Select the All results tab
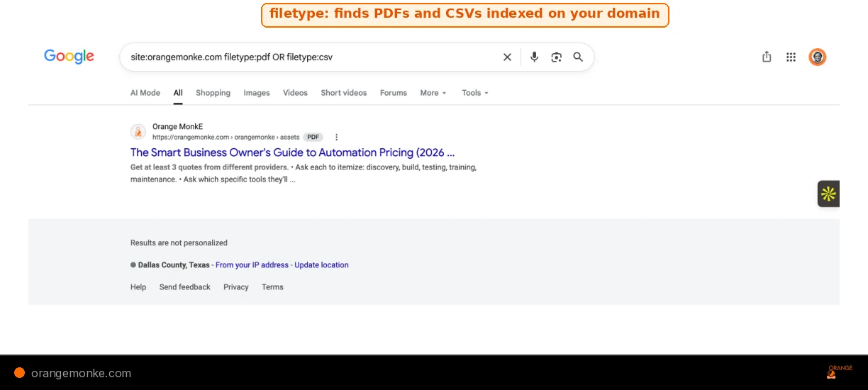 (178, 93)
